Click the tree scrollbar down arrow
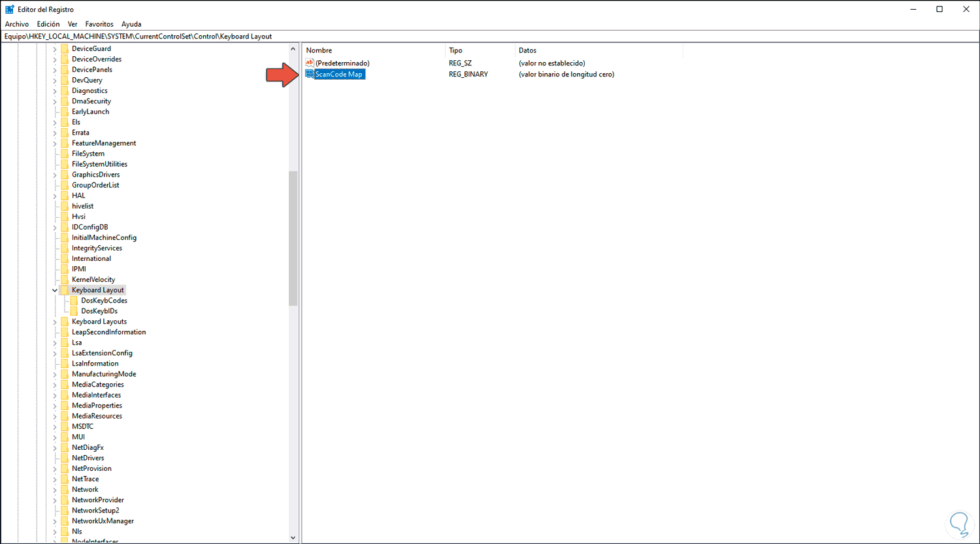980x544 pixels. click(x=293, y=537)
